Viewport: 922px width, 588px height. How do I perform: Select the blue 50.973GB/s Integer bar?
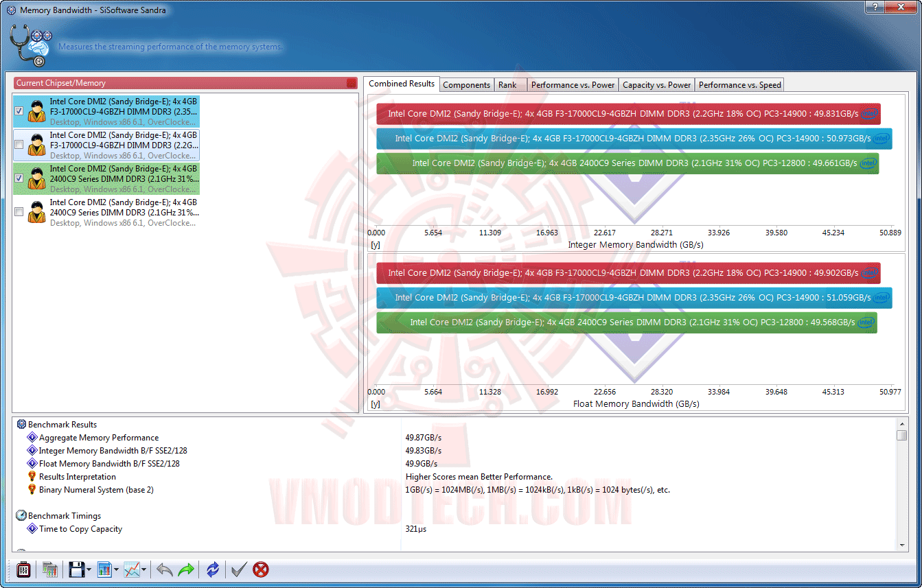(634, 139)
